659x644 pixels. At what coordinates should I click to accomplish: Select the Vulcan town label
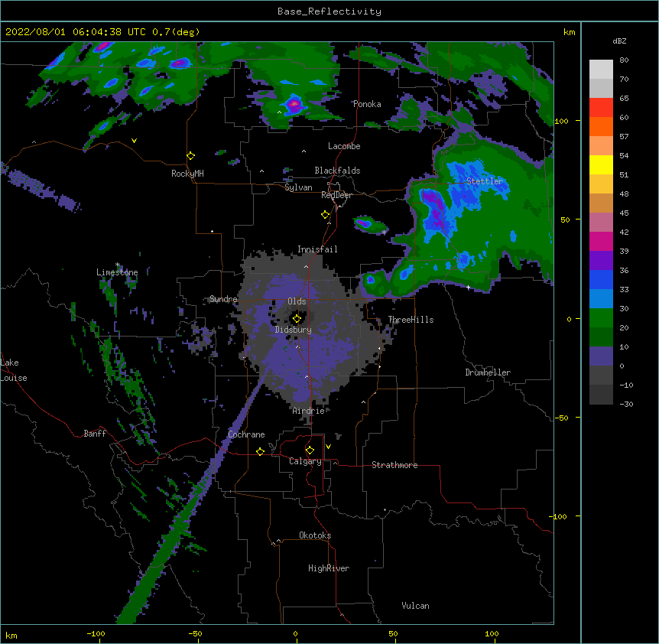pos(415,606)
